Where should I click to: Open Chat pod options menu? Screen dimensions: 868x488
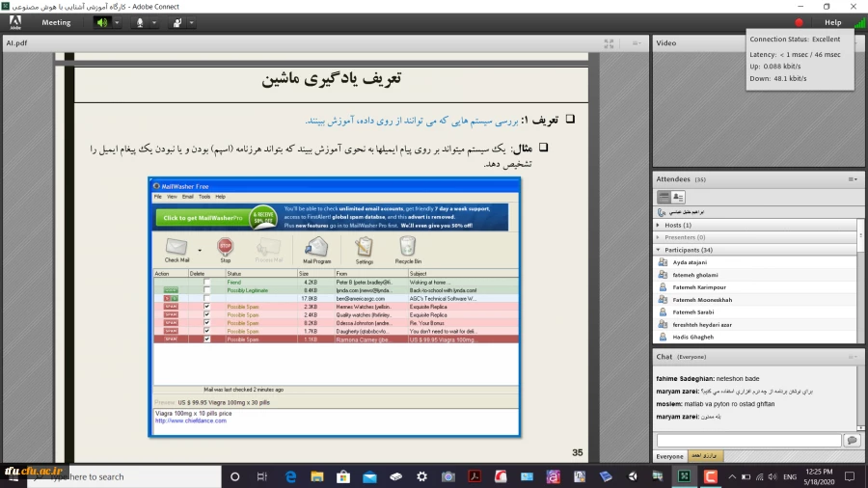[x=854, y=357]
